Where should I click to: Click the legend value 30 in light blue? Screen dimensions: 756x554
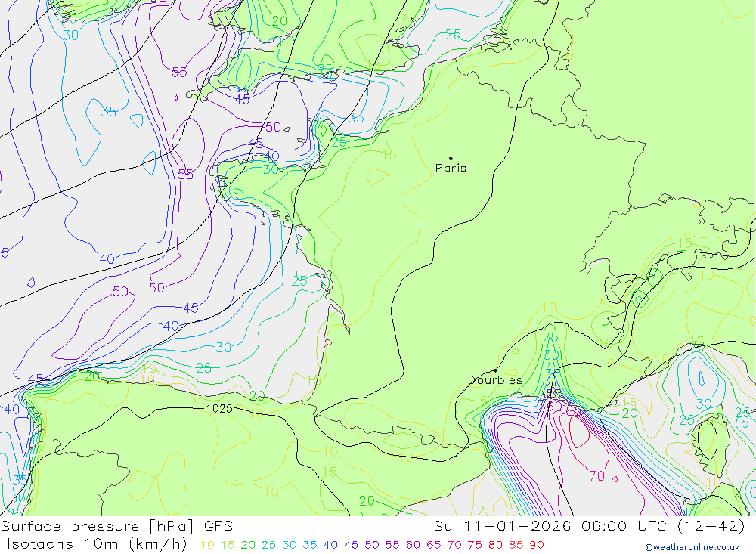click(290, 545)
